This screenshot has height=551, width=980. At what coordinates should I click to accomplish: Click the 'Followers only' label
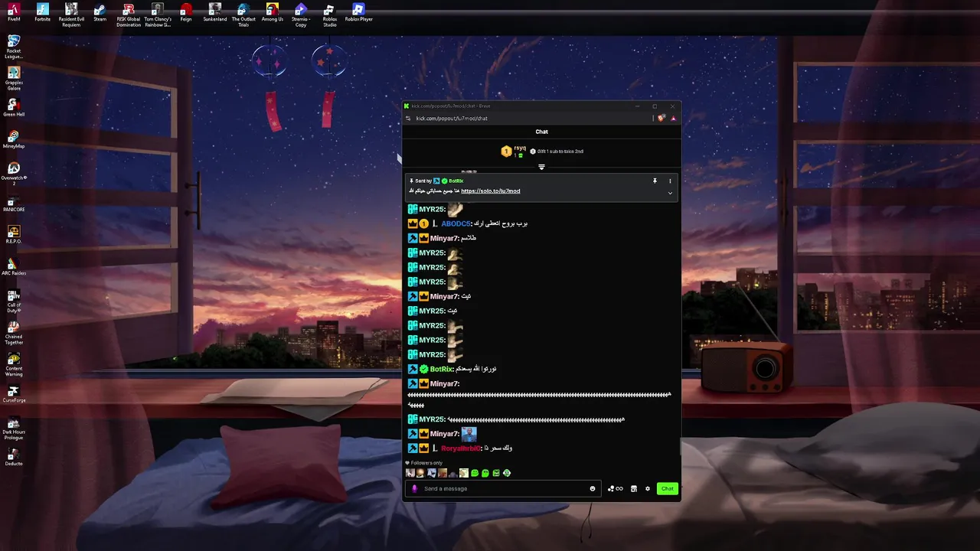[x=426, y=463]
